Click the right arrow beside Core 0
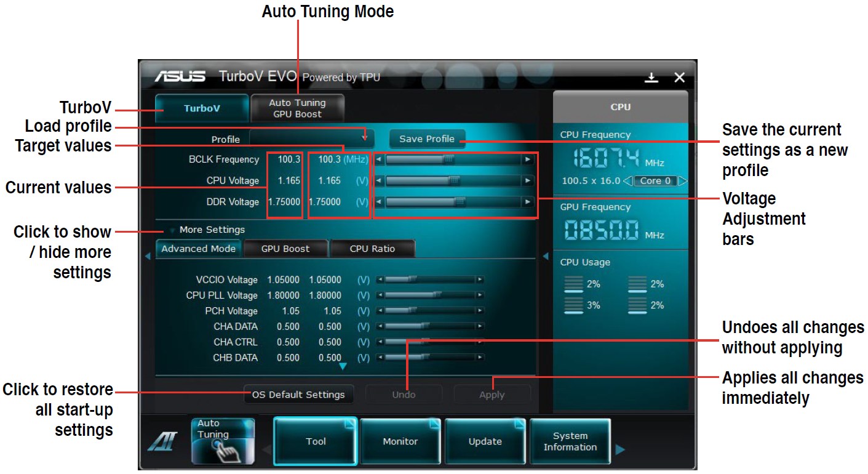Image resolution: width=868 pixels, height=474 pixels. [682, 181]
